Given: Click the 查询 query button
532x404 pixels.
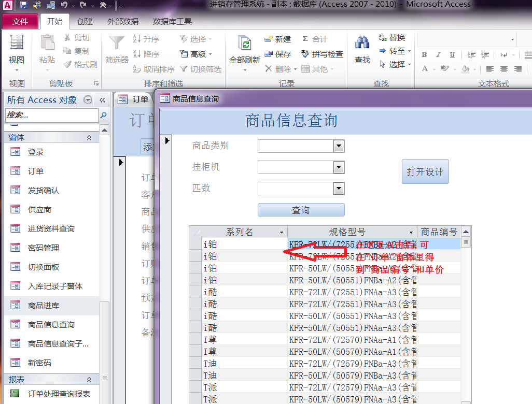Looking at the screenshot, I should 301,210.
